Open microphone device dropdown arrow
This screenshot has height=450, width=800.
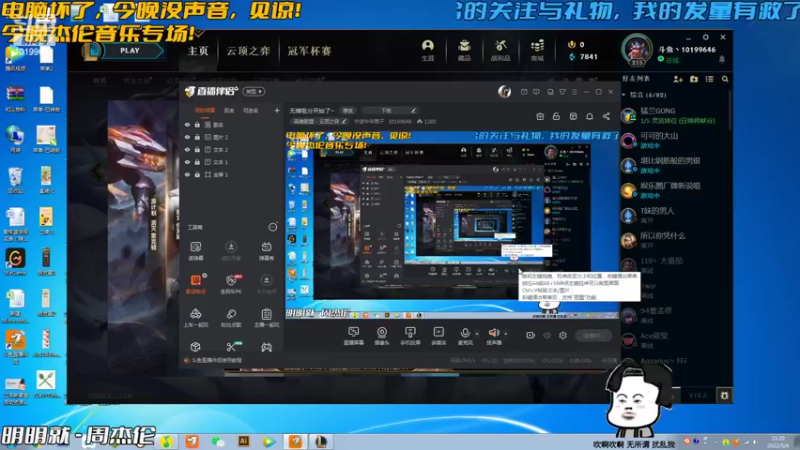point(477,334)
